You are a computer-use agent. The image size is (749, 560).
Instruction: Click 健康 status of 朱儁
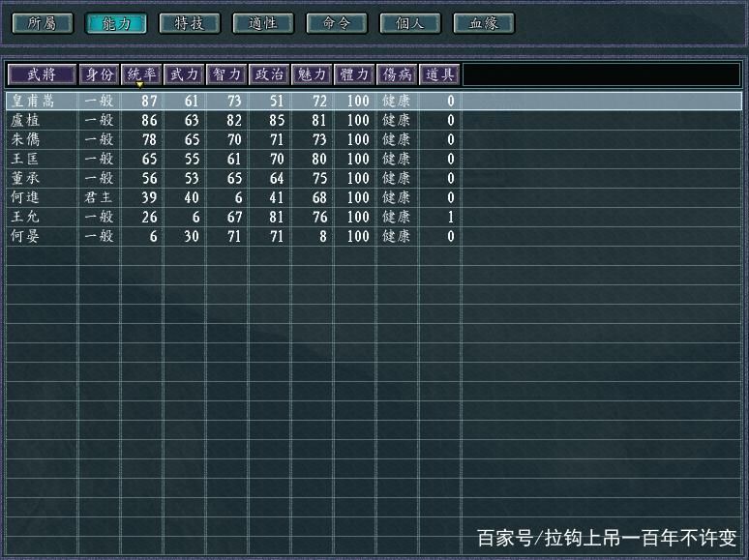tap(396, 139)
